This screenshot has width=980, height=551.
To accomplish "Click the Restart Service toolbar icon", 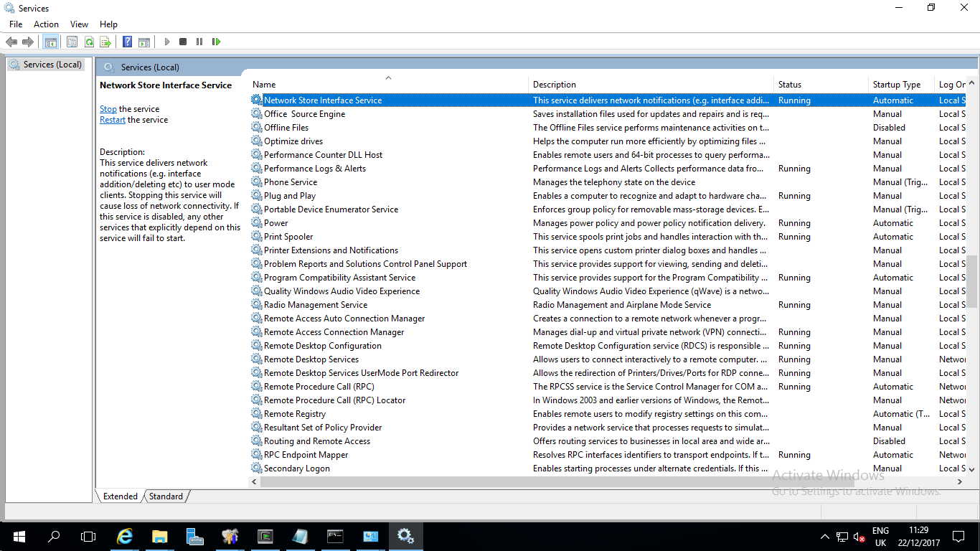I will [216, 42].
